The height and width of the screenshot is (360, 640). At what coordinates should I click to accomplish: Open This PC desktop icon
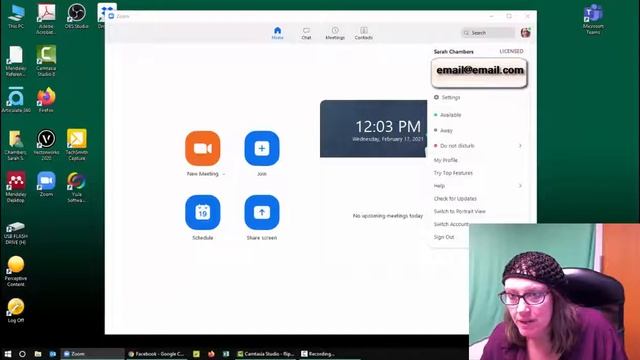click(16, 16)
